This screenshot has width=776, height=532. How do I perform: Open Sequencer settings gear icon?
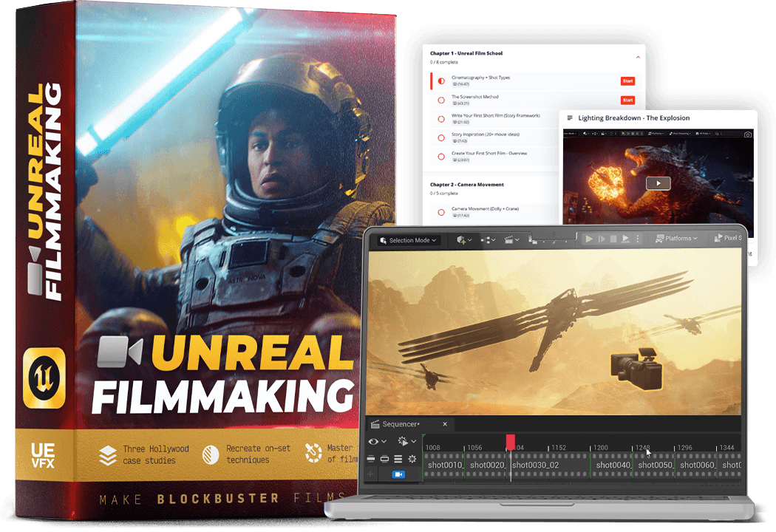[412, 460]
